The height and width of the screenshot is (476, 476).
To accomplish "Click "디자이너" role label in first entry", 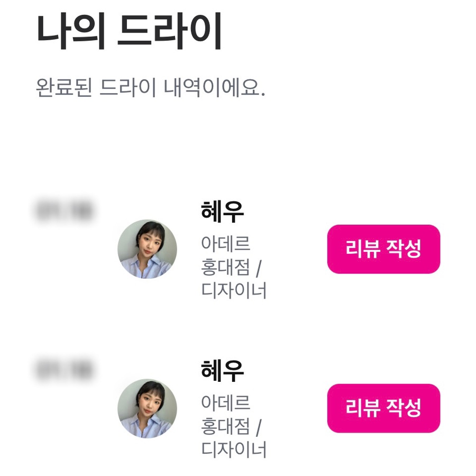I will (x=234, y=290).
